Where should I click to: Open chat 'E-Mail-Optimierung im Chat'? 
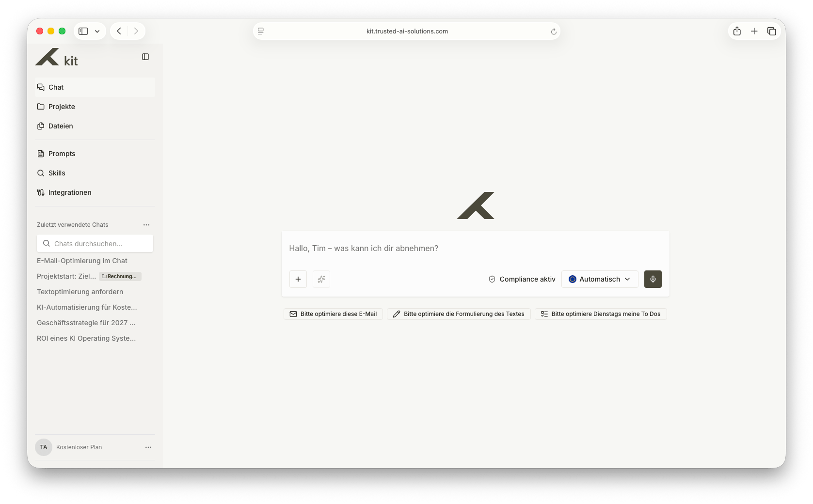coord(82,261)
